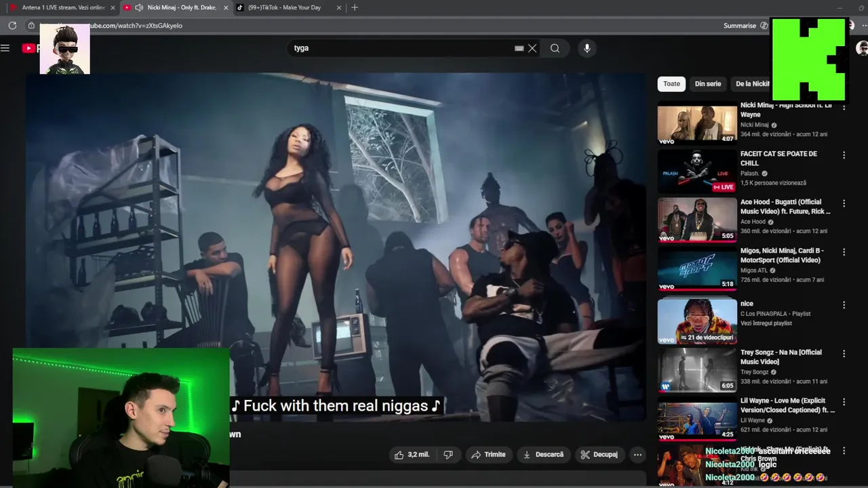Viewport: 868px width, 488px height.
Task: Run the search with the magnifier button
Action: (x=555, y=48)
